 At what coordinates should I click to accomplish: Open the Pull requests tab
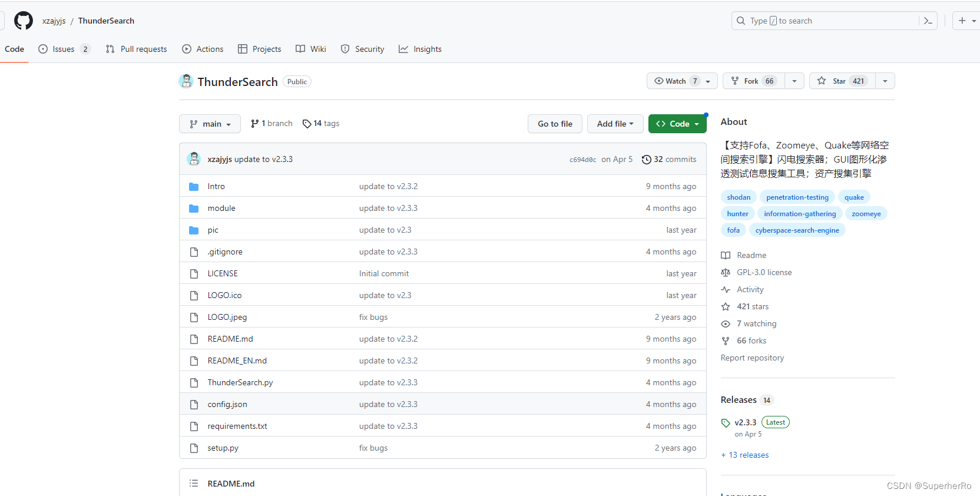coord(136,49)
